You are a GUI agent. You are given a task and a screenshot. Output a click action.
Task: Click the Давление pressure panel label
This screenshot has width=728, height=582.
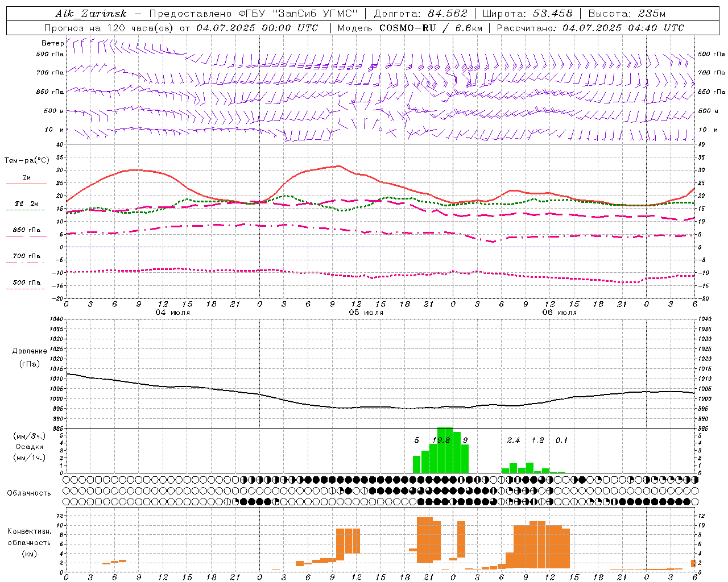(x=30, y=351)
